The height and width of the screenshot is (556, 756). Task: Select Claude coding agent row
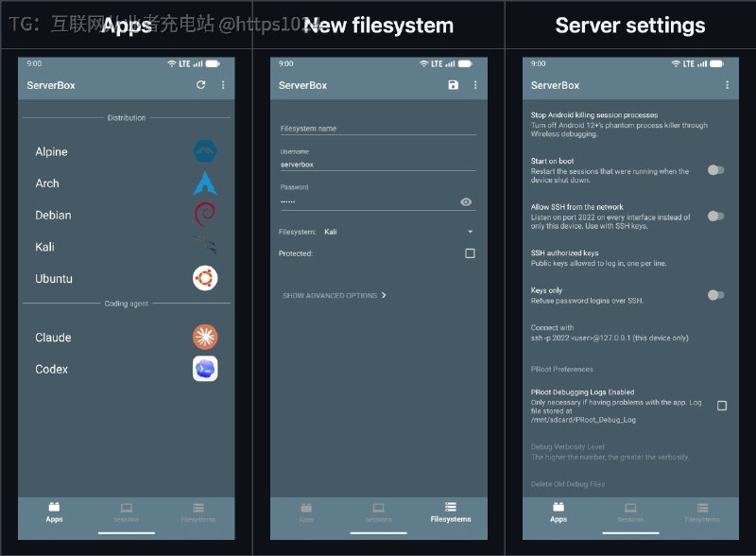127,338
